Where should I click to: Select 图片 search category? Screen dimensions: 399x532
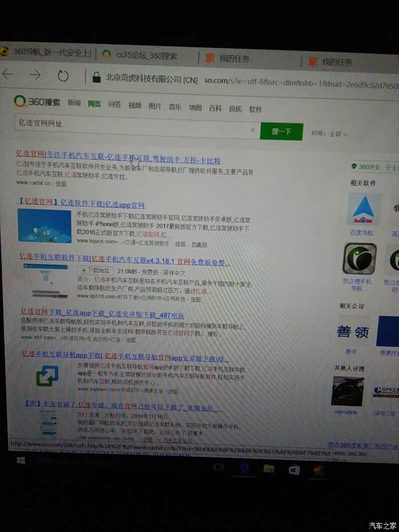point(154,106)
